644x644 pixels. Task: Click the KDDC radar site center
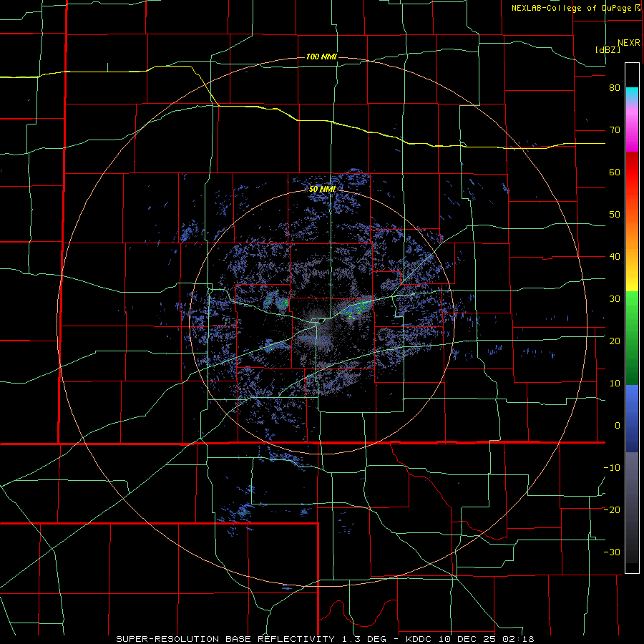(322, 321)
